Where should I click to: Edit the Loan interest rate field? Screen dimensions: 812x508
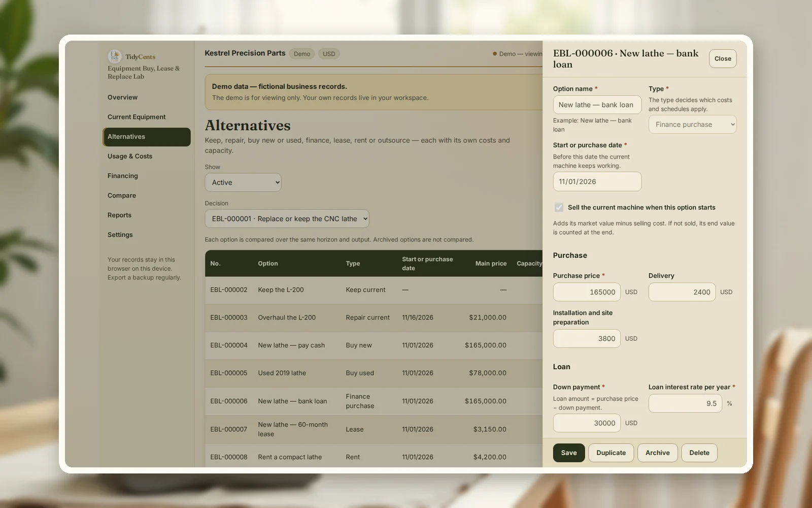point(685,403)
